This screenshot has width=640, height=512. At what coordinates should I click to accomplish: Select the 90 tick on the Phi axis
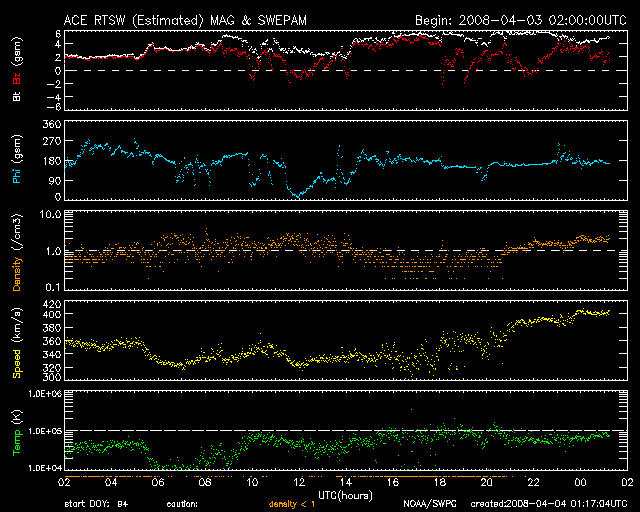tap(55, 180)
